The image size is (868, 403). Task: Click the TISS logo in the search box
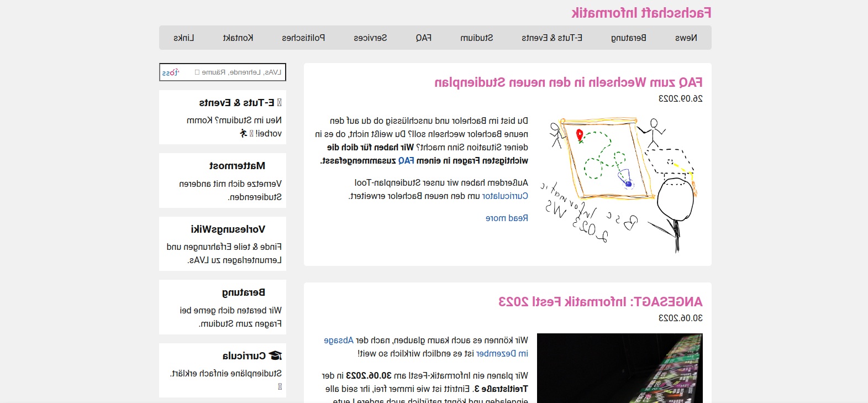coord(170,72)
